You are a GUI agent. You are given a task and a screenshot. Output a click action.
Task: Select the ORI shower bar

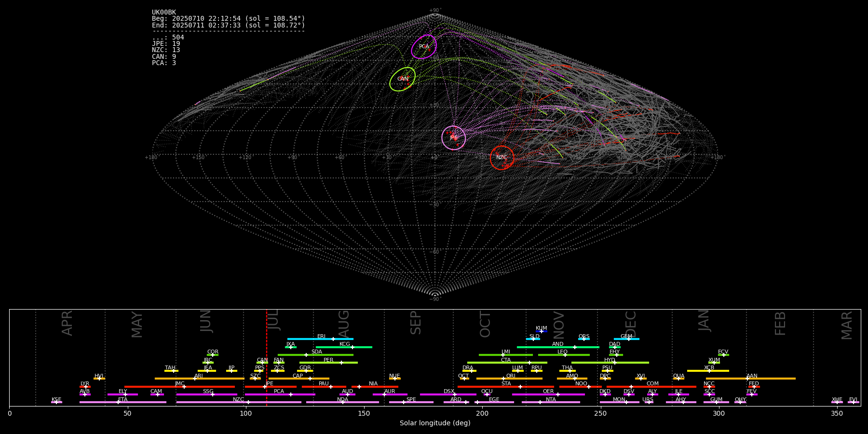coord(509,379)
